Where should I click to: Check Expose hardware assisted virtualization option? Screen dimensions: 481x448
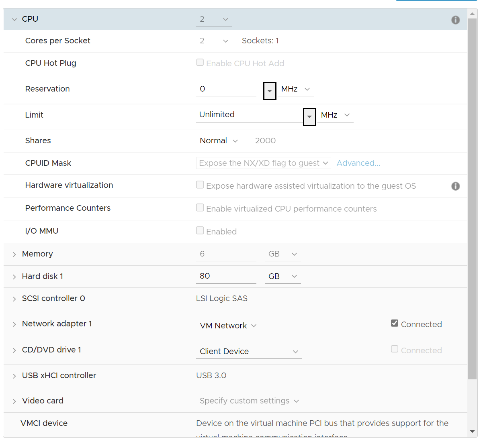point(200,185)
